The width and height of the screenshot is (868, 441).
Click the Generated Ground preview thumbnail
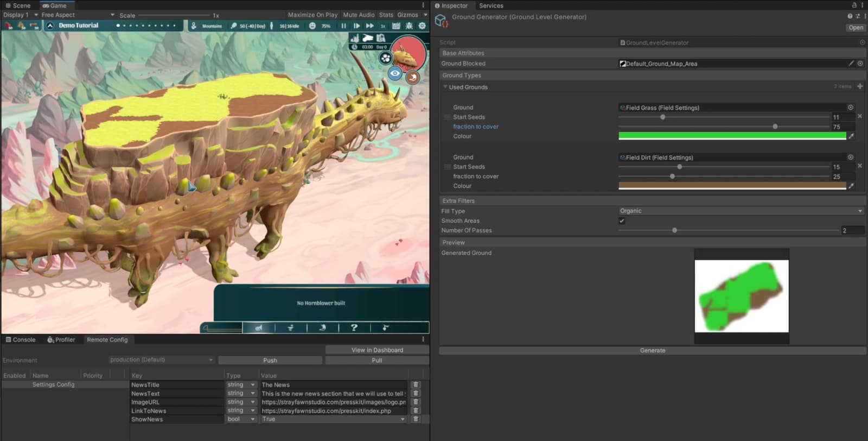click(x=742, y=296)
